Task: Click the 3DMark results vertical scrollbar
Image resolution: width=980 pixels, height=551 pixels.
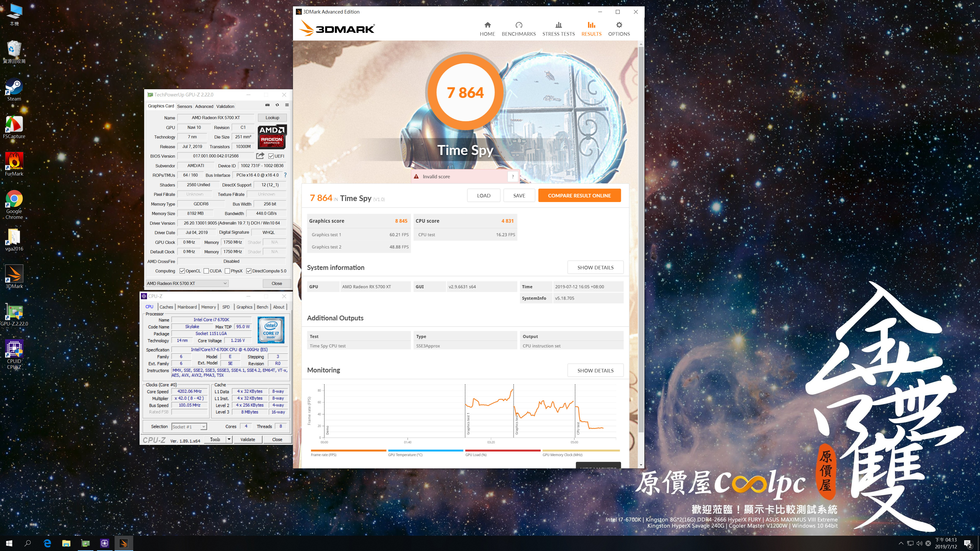Action: (641, 240)
